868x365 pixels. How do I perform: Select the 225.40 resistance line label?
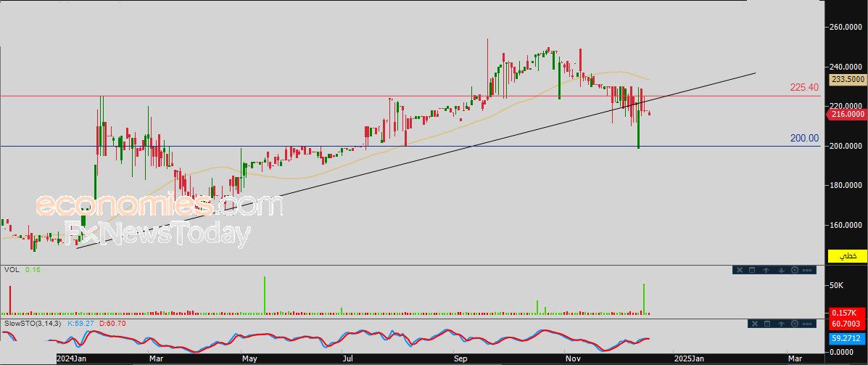pos(805,88)
